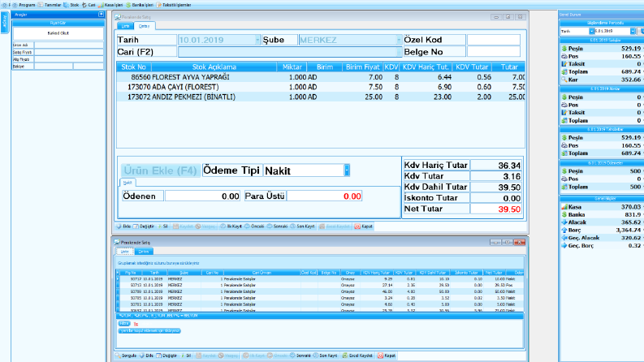Click Kapat in lower window toolbar
This screenshot has height=362, width=644.
point(387,356)
